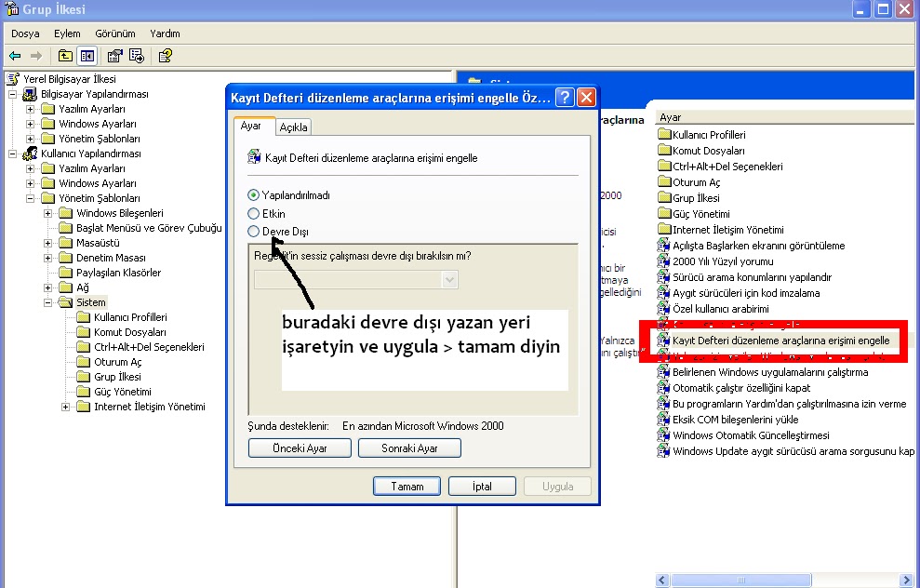Click the Up one level folder icon
The height and width of the screenshot is (588, 920).
65,56
